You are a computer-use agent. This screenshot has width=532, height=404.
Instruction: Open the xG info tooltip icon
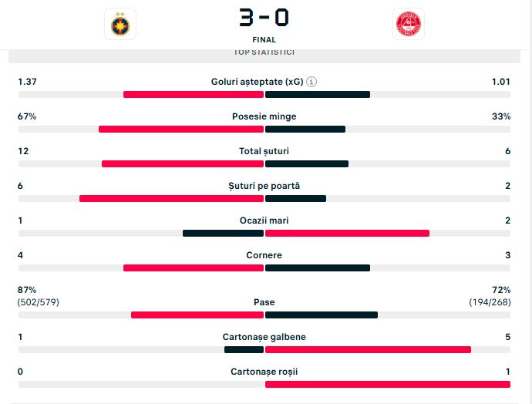click(x=312, y=82)
